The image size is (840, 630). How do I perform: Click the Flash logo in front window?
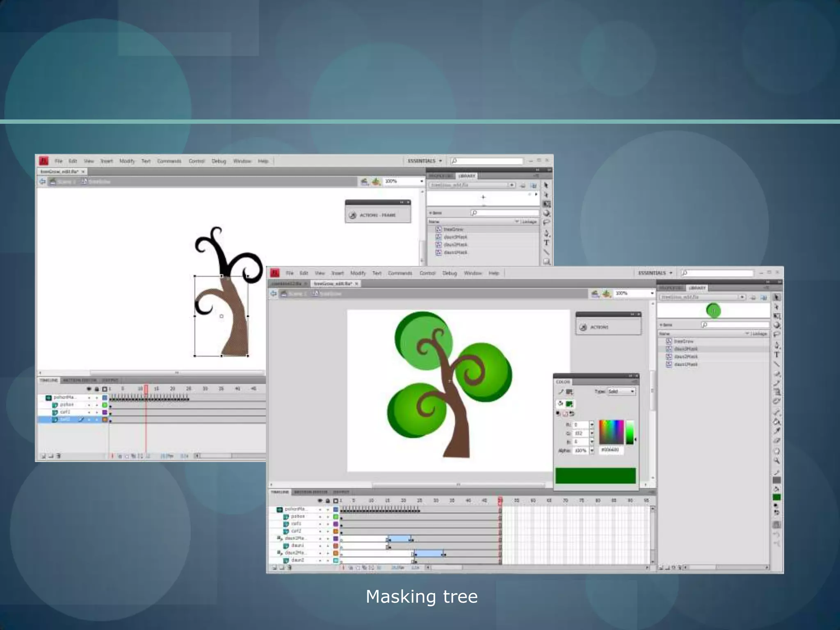[x=275, y=273]
